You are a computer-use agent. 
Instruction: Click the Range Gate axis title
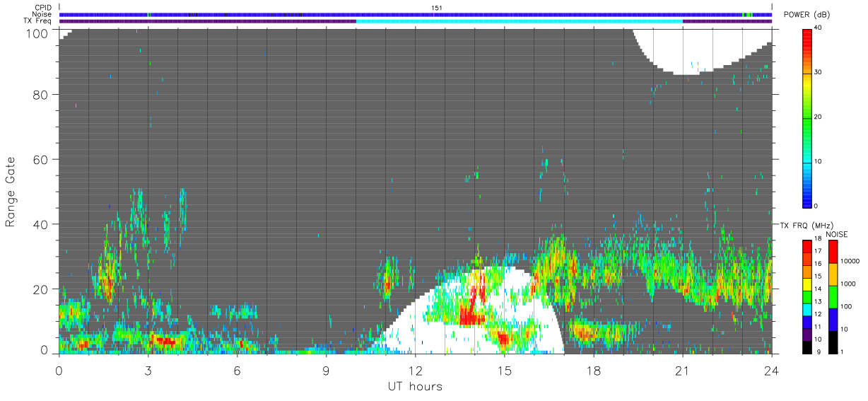pos(11,192)
